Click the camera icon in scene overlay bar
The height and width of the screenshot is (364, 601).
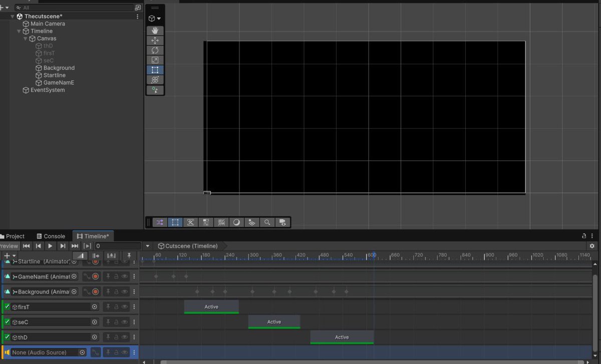click(283, 222)
